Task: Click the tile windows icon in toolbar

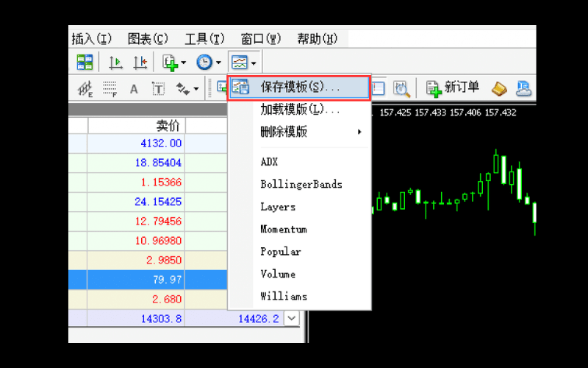Action: 85,63
